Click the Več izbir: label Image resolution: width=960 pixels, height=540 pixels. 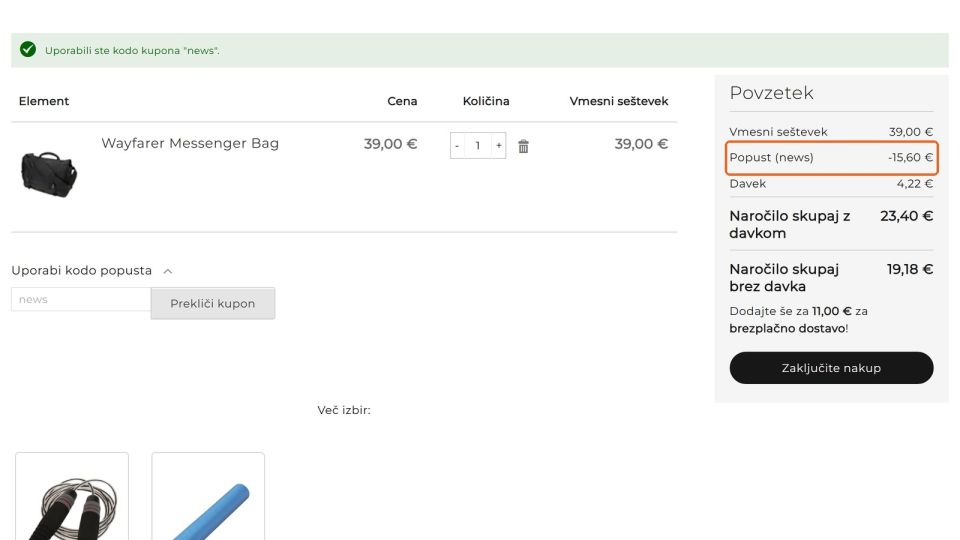(x=344, y=410)
